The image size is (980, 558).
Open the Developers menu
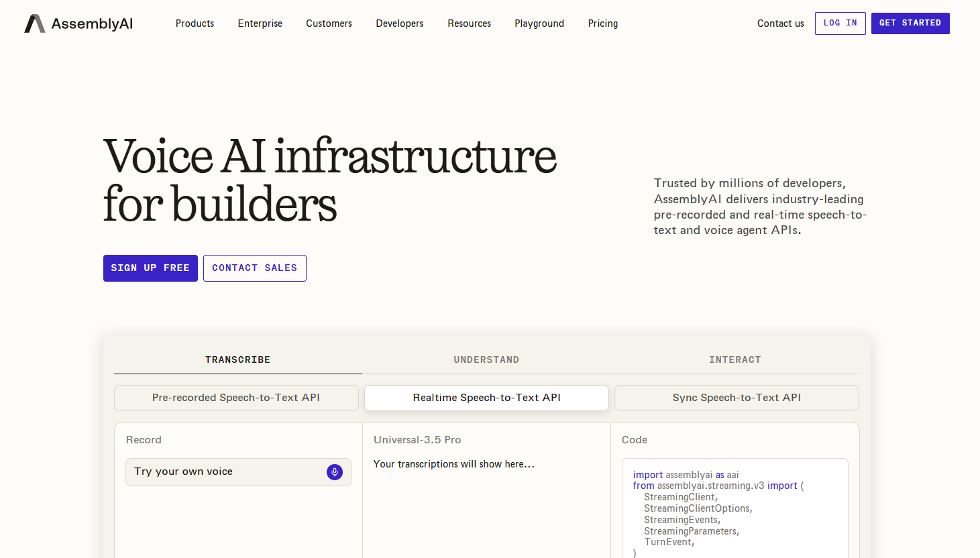tap(400, 23)
